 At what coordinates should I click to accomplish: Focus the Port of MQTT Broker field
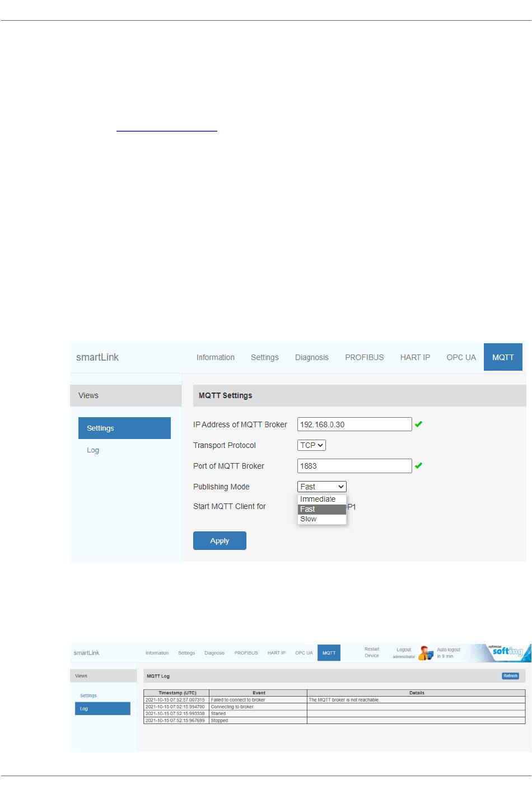click(x=354, y=466)
